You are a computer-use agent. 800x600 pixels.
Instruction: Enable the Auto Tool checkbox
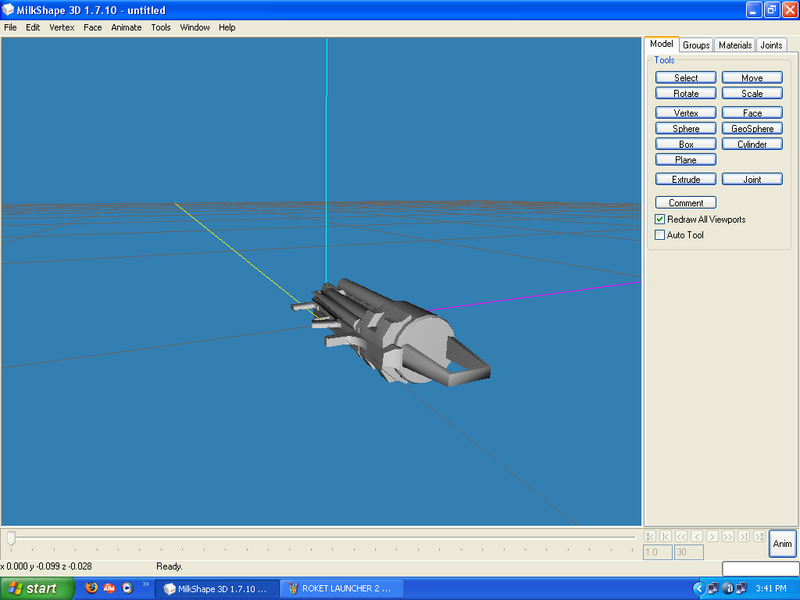coord(660,235)
